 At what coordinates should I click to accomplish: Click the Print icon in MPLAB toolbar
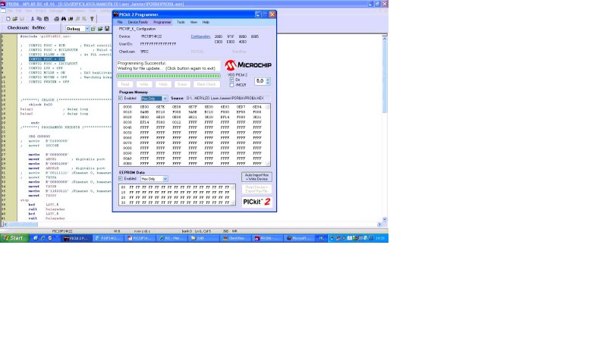[x=56, y=18]
